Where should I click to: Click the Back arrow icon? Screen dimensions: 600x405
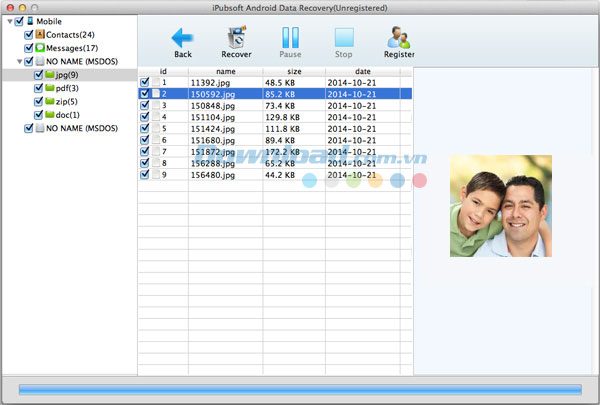tap(182, 36)
